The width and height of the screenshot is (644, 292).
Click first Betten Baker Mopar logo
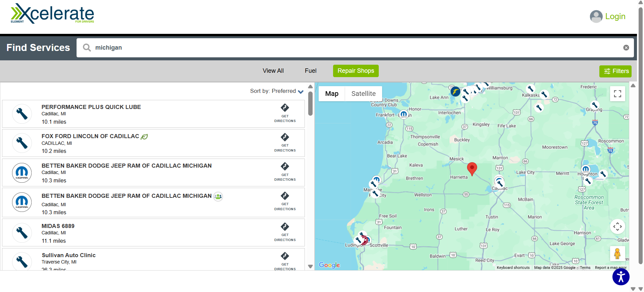click(22, 173)
